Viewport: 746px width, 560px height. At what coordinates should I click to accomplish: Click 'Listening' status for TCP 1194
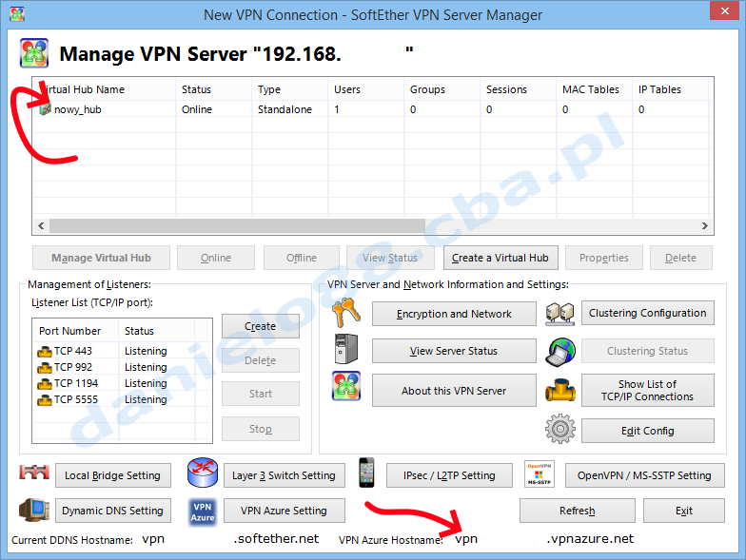click(146, 384)
